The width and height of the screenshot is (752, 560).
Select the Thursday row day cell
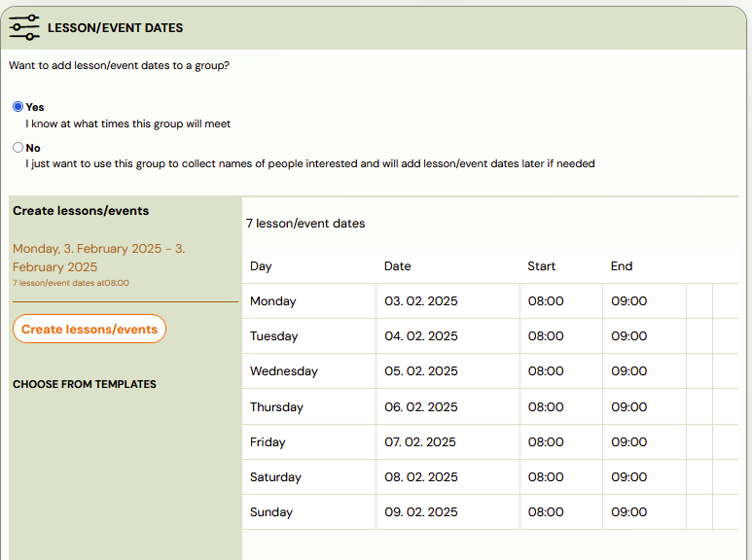pyautogui.click(x=308, y=406)
